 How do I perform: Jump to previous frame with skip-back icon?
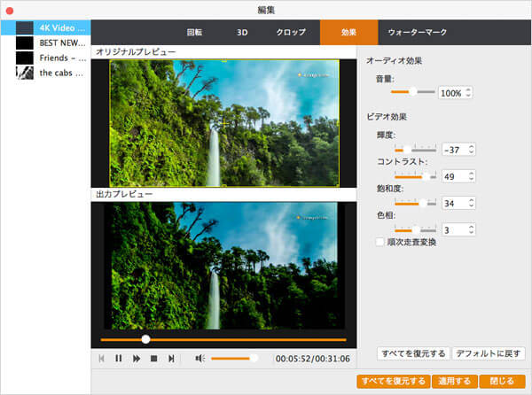pyautogui.click(x=101, y=358)
